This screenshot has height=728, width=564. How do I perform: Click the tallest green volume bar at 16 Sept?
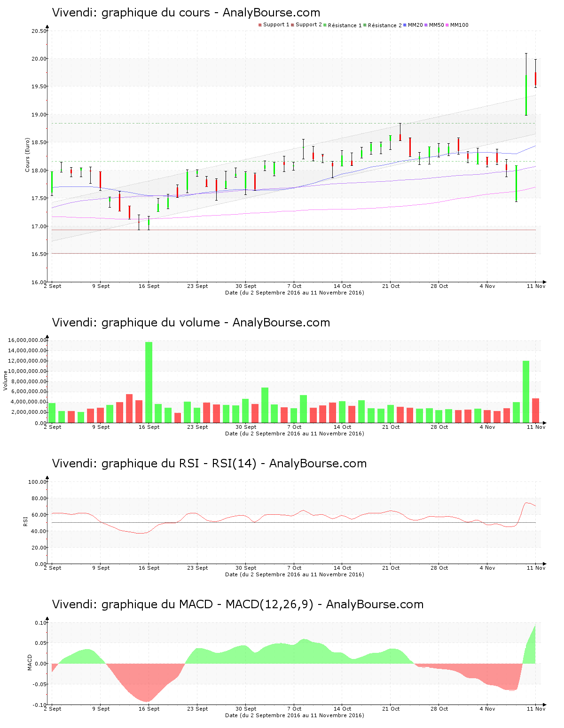point(149,382)
